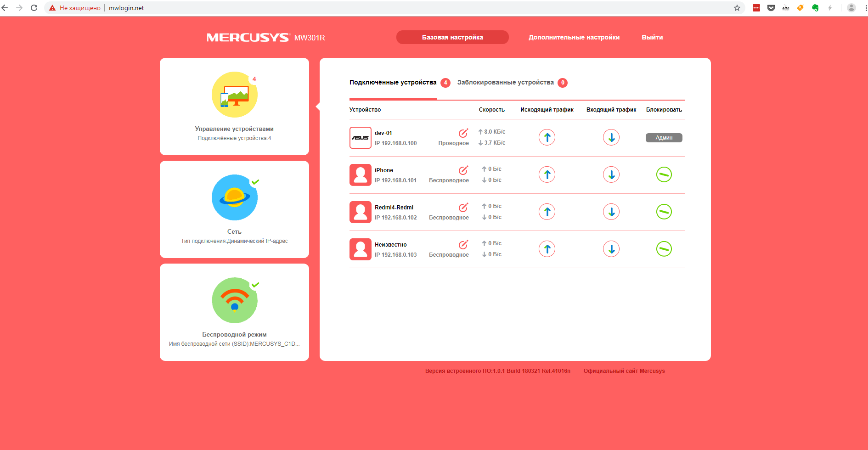Click the Не защищено security warning

(x=75, y=8)
